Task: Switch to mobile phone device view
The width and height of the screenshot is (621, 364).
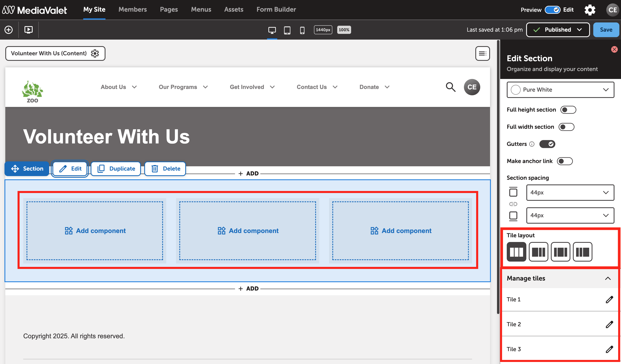Action: pyautogui.click(x=302, y=30)
